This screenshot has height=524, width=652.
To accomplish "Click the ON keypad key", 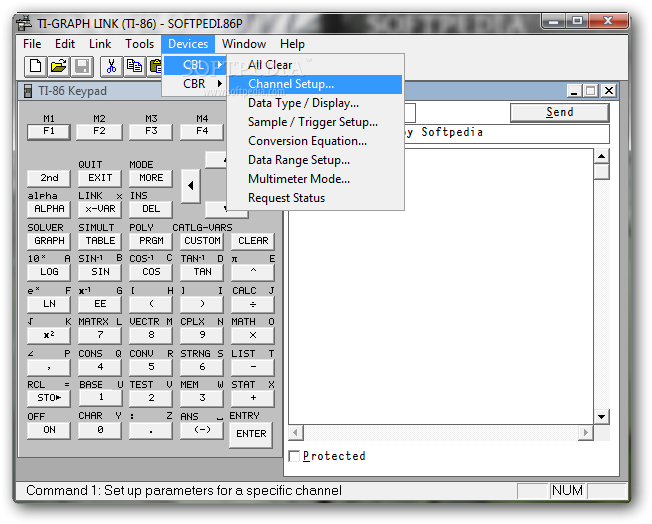I will point(49,430).
